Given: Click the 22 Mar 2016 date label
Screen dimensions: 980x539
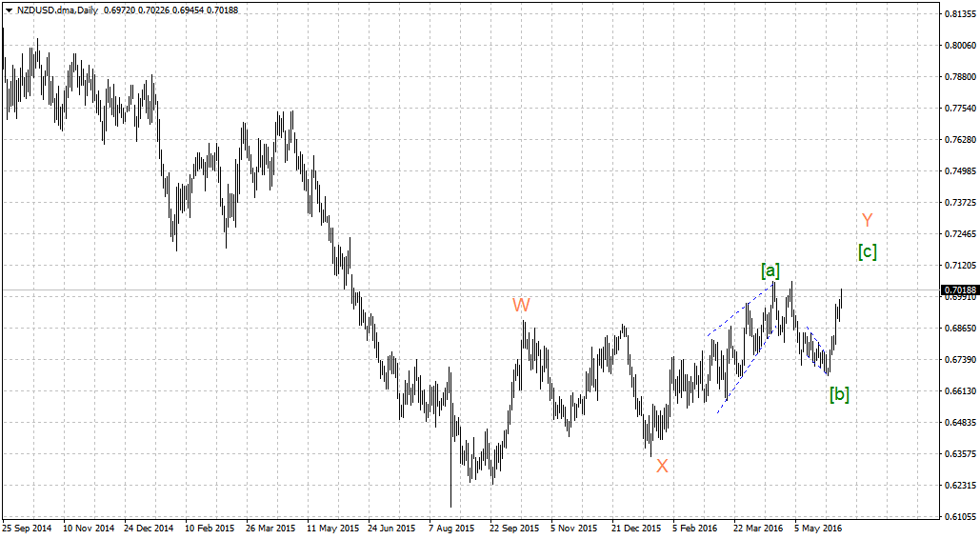Looking at the screenshot, I should click(x=758, y=529).
